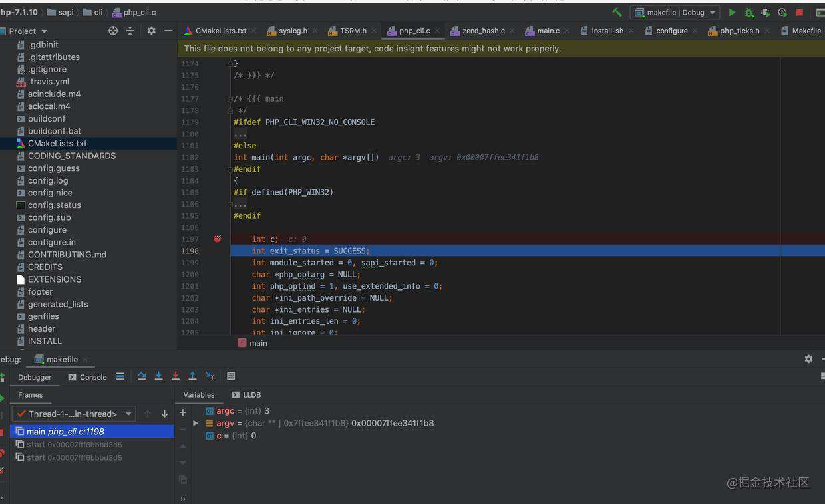Viewport: 825px width, 504px height.
Task: Build project with the hammer icon
Action: pyautogui.click(x=617, y=12)
